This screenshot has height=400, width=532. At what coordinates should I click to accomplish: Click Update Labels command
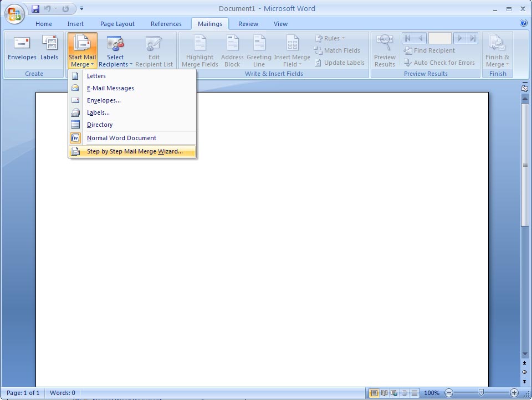(x=340, y=63)
